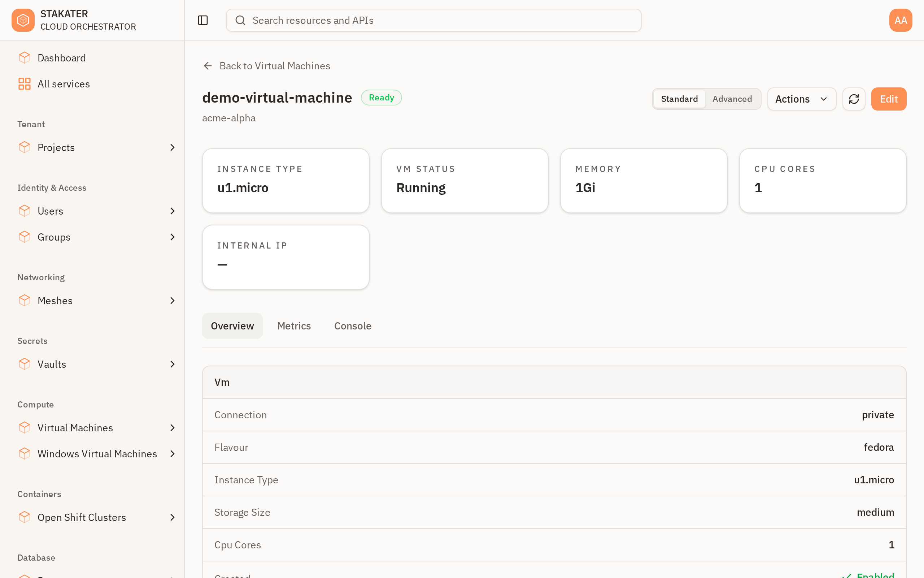The width and height of the screenshot is (924, 578).
Task: Click the Virtual Machines cube icon
Action: (x=25, y=428)
